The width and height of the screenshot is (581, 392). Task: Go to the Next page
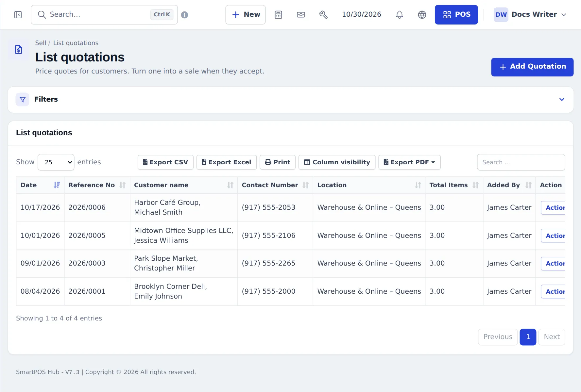coord(552,337)
